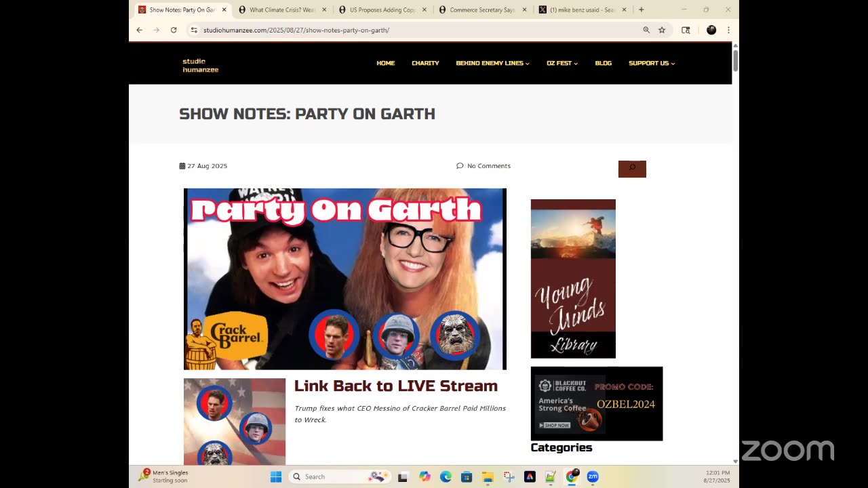Image resolution: width=868 pixels, height=488 pixels.
Task: Switch to Chrome from the taskbar
Action: pyautogui.click(x=572, y=476)
